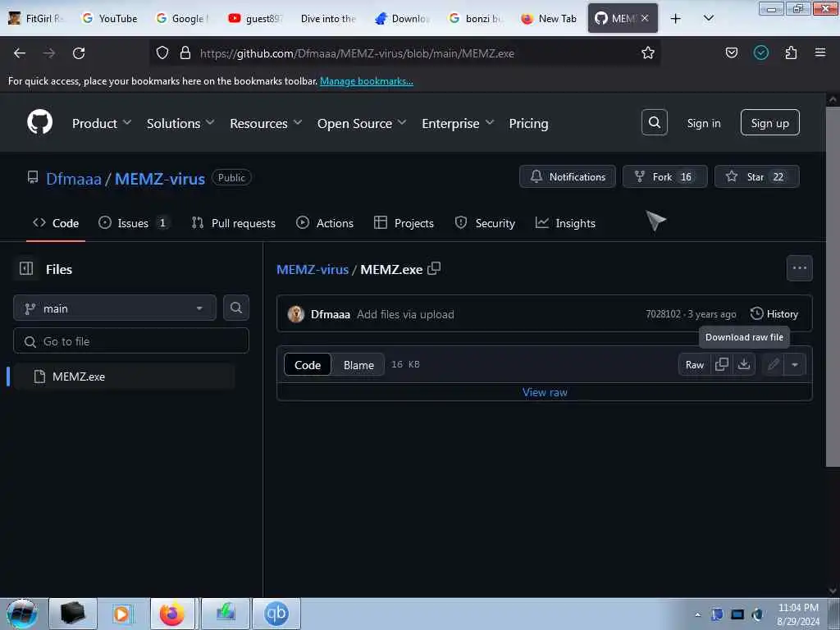The height and width of the screenshot is (630, 840).
Task: Open the media player taskbar icon
Action: 121,614
